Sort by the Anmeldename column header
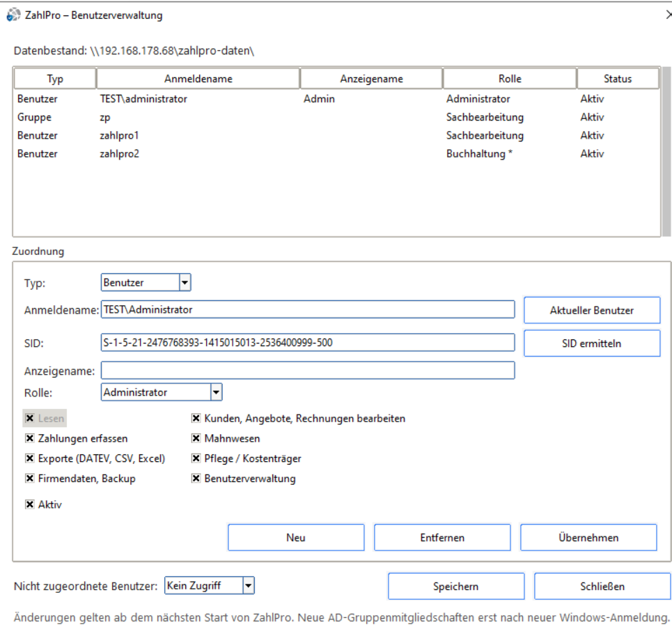The image size is (672, 634). point(198,79)
